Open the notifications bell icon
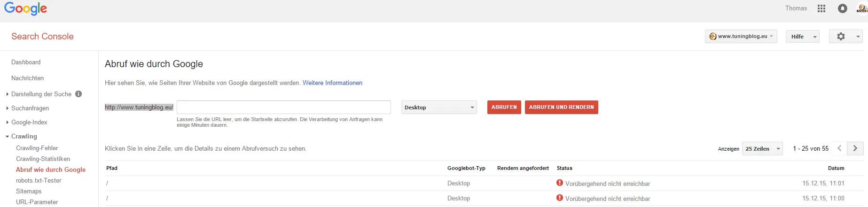 [843, 8]
